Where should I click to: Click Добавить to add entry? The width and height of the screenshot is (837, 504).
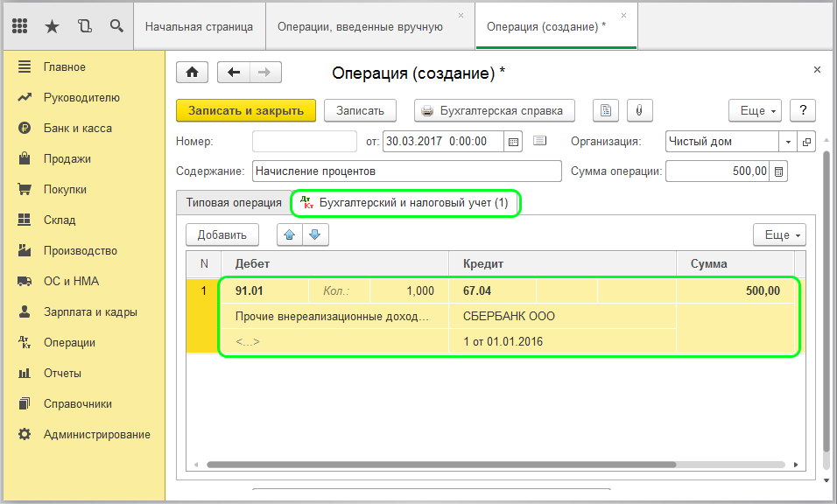point(222,234)
